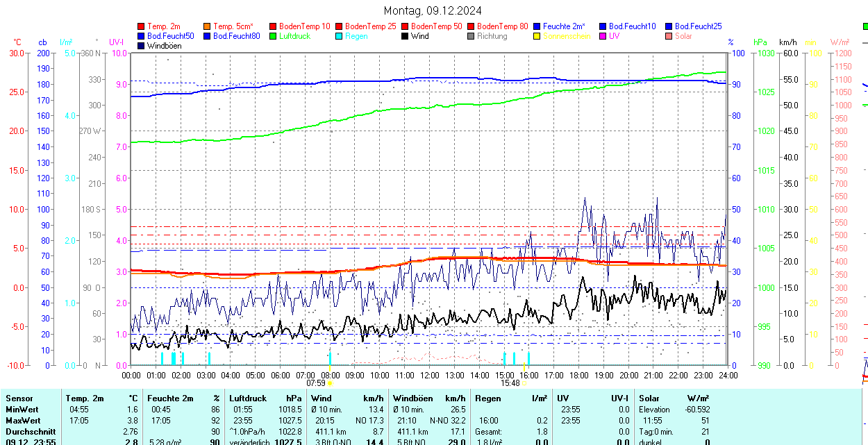Click the Montag, 09.12.2024 chart title
The height and width of the screenshot is (445, 868).
tap(433, 10)
